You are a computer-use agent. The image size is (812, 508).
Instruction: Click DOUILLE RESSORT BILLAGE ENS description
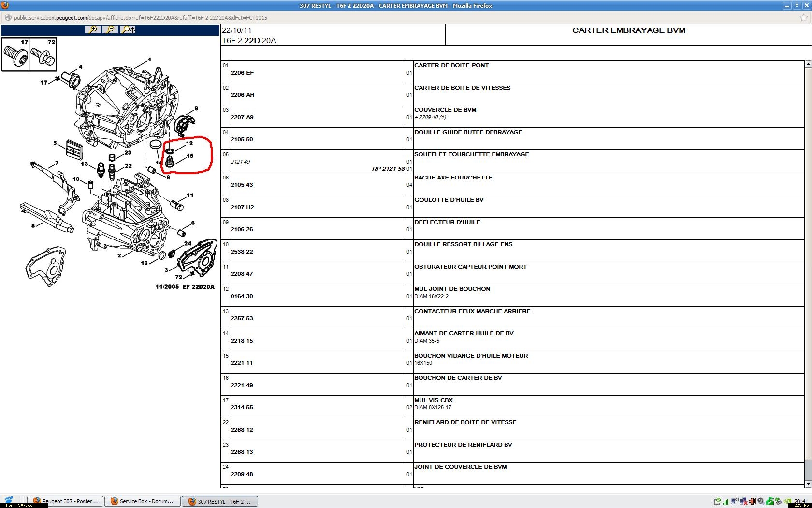coord(463,244)
